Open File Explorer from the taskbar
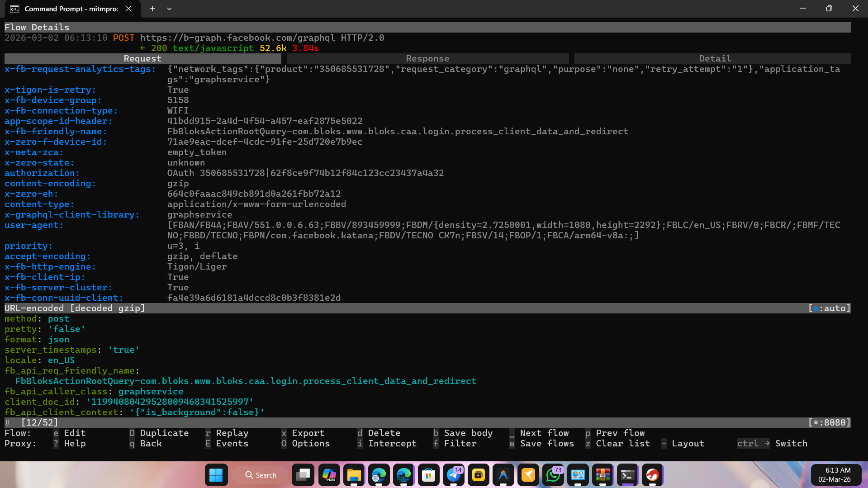868x488 pixels. click(354, 475)
